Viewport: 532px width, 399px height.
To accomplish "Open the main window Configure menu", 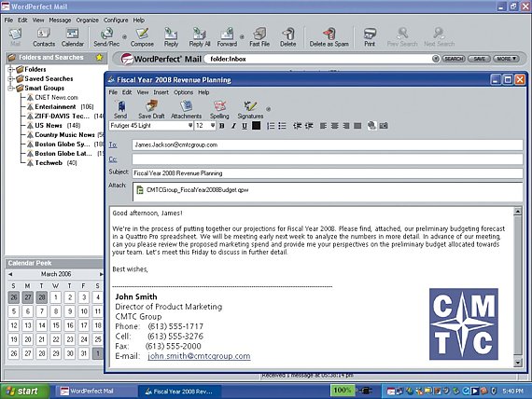I will pyautogui.click(x=116, y=20).
